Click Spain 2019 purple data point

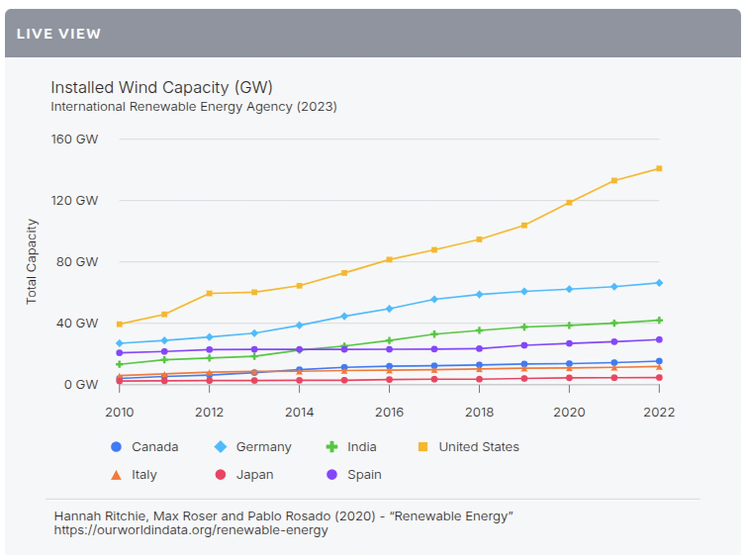pos(524,345)
